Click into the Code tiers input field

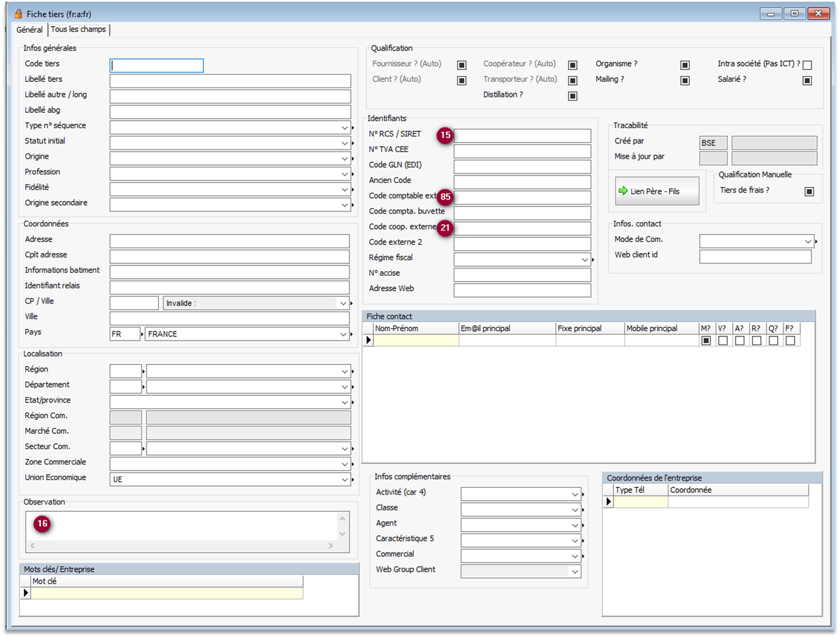pos(157,66)
